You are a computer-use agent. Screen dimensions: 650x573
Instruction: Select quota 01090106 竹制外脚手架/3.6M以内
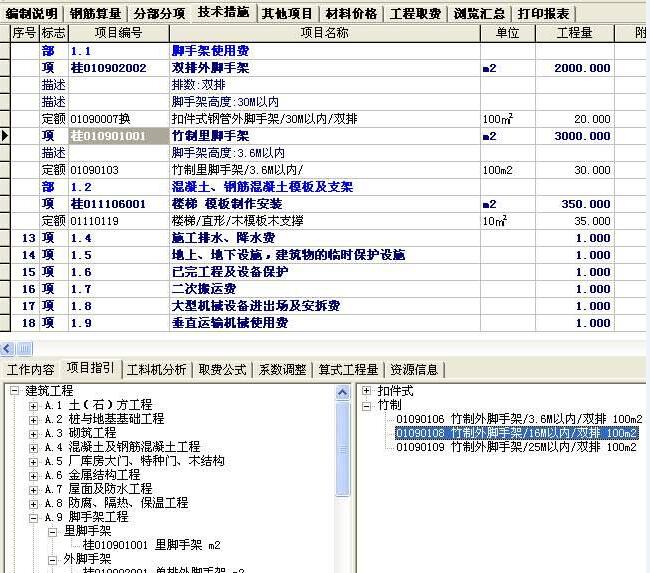(519, 419)
